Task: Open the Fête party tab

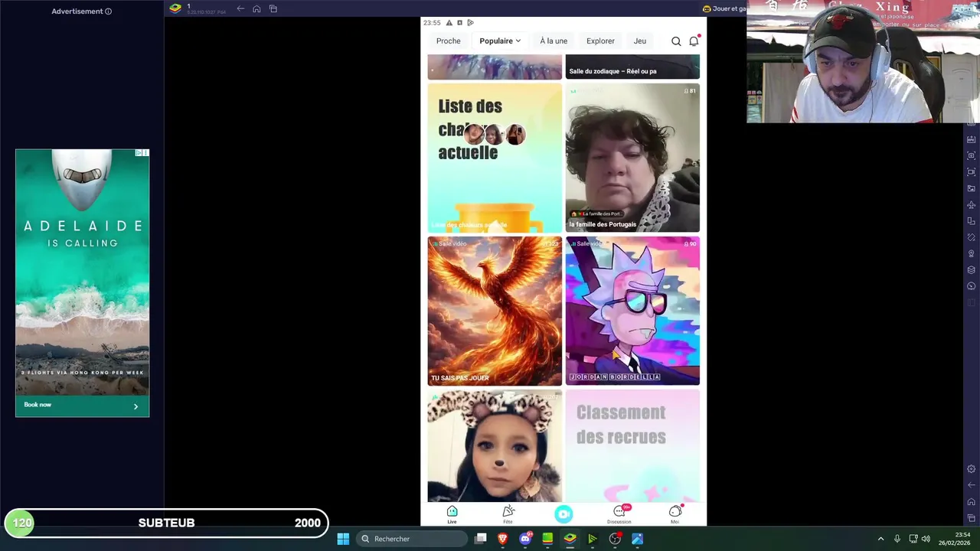Action: click(x=508, y=514)
